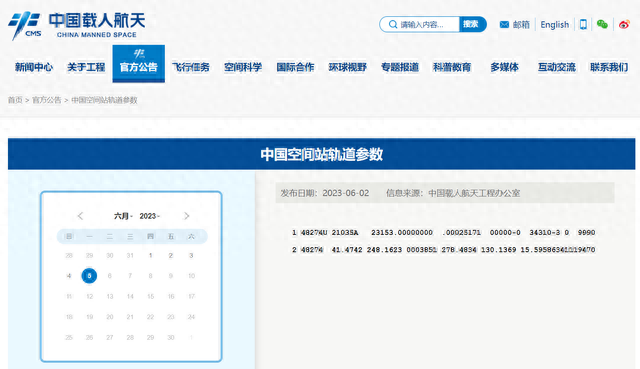Select June 30 in the calendar

(171, 338)
